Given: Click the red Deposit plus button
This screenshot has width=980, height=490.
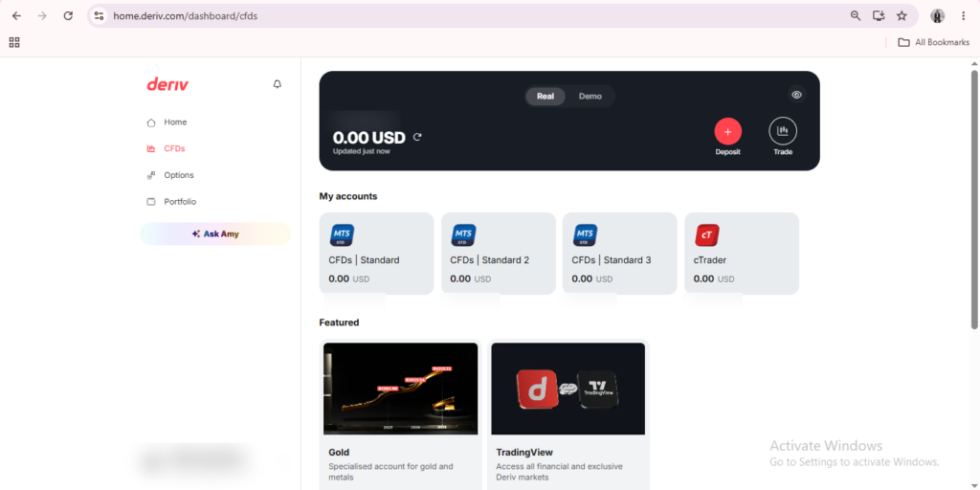Looking at the screenshot, I should (728, 131).
